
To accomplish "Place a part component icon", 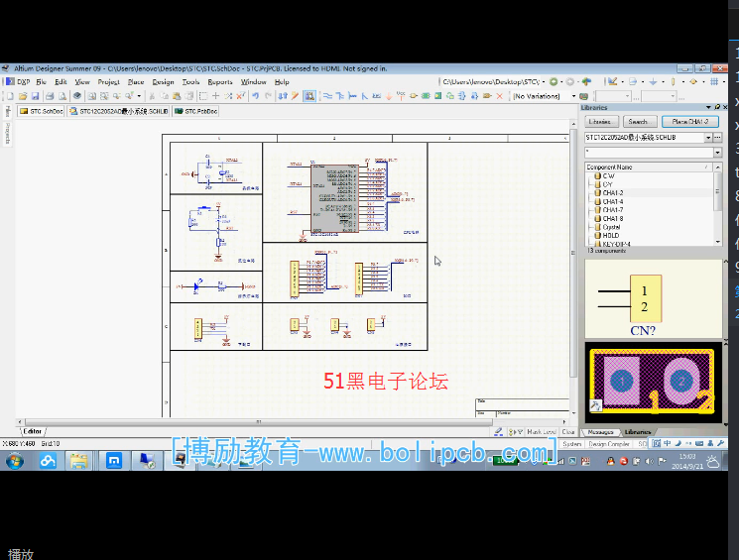I will click(x=414, y=96).
